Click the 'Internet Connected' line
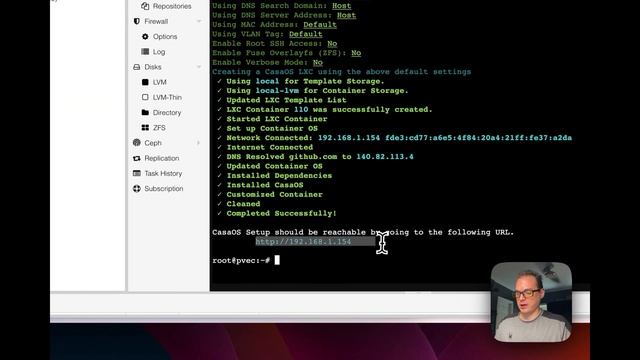640x360 pixels. coord(270,147)
